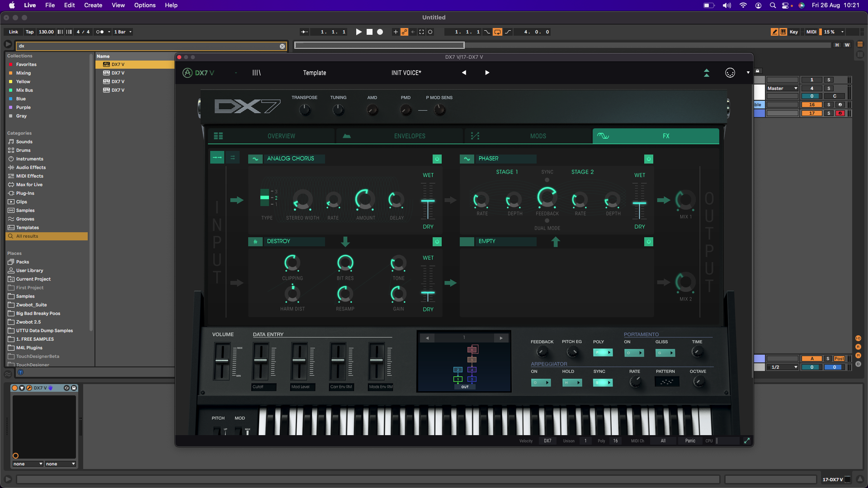Click the Arturia logo menu icon
The height and width of the screenshot is (488, 868).
coord(187,73)
